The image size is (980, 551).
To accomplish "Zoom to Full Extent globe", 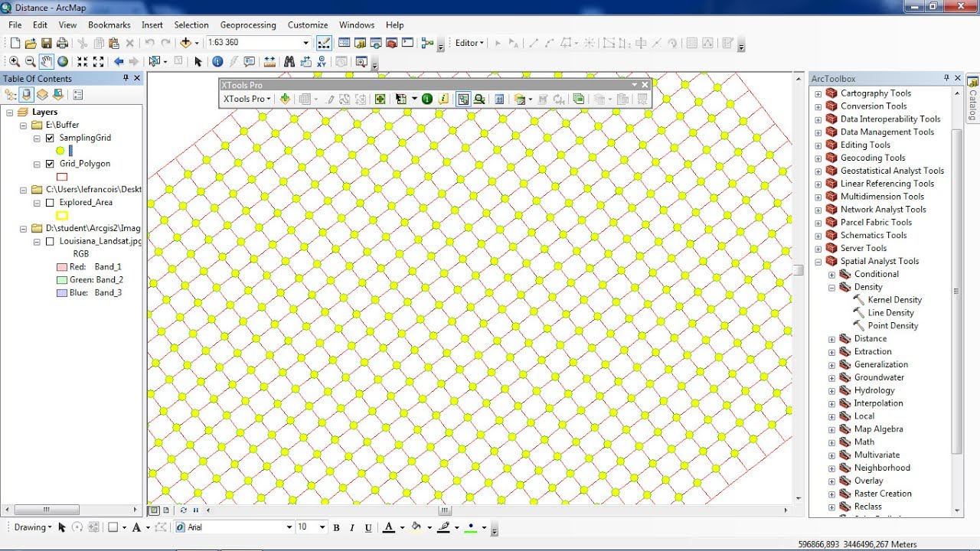I will coord(63,62).
